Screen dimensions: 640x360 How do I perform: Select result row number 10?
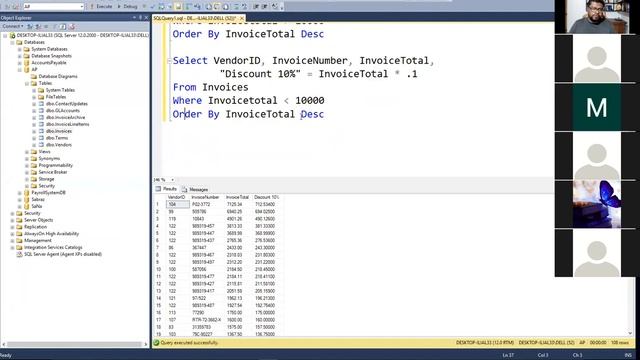pyautogui.click(x=159, y=269)
